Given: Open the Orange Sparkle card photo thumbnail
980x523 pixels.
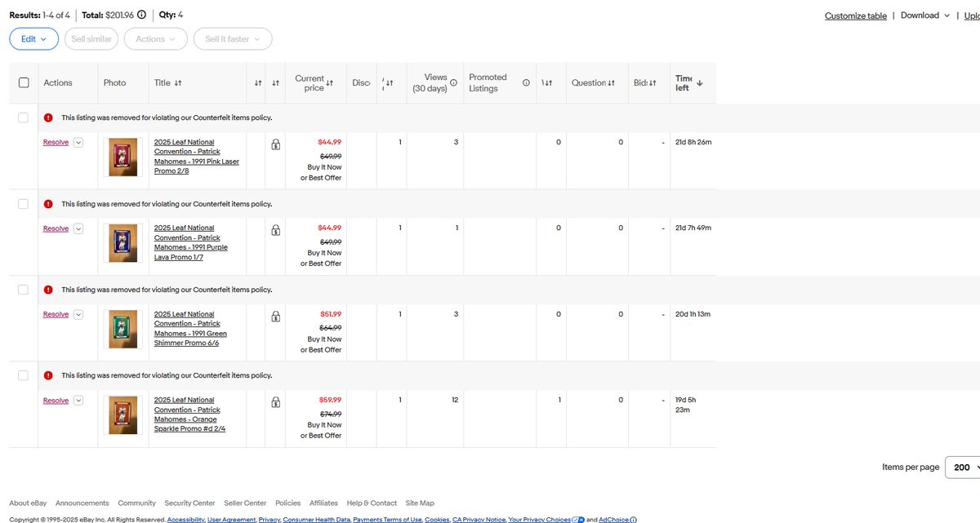Looking at the screenshot, I should (x=123, y=415).
